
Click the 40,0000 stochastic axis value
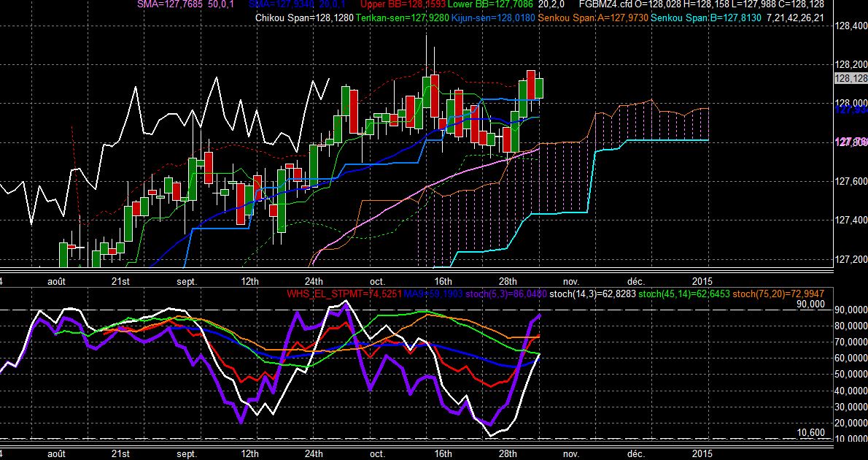[850, 390]
